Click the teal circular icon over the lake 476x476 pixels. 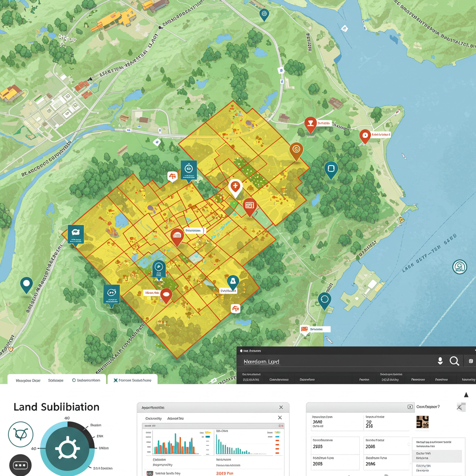tap(459, 267)
